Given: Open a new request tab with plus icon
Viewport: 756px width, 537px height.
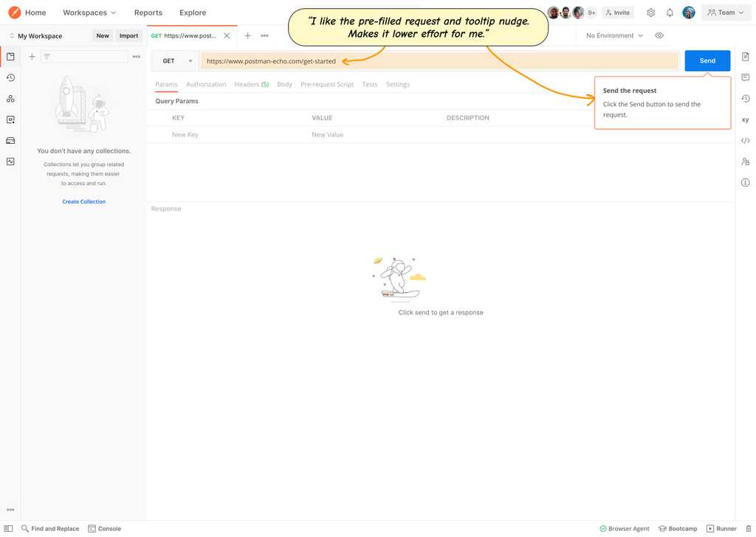Looking at the screenshot, I should coord(247,35).
